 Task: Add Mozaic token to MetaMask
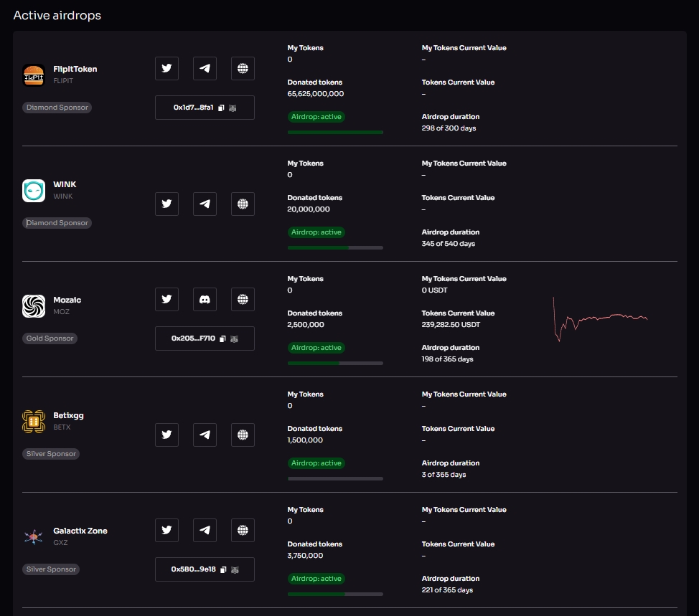pyautogui.click(x=233, y=338)
